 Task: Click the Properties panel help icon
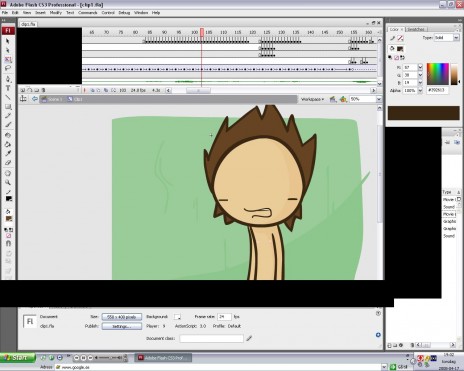tap(378, 313)
